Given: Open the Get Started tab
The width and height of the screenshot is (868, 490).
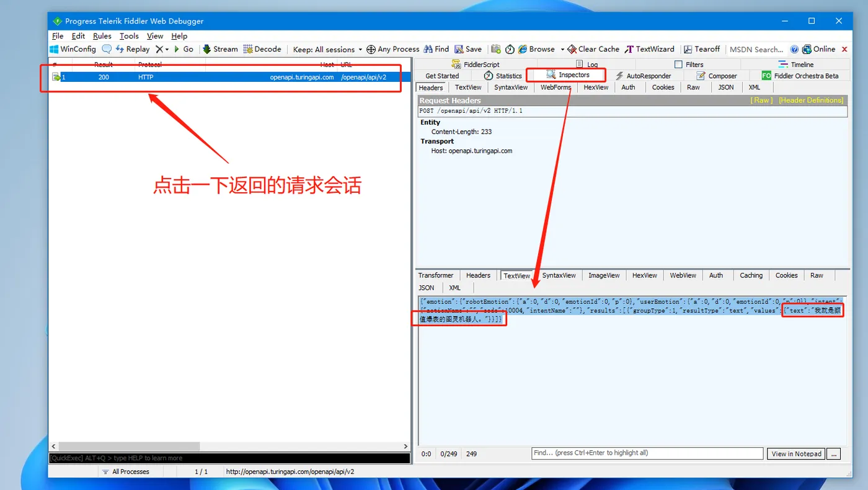Looking at the screenshot, I should pos(442,76).
